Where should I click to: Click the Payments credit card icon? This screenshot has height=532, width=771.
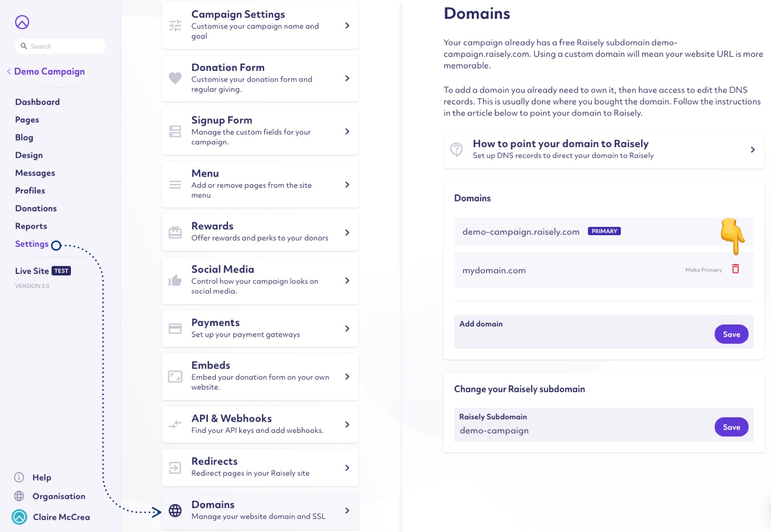click(x=175, y=328)
